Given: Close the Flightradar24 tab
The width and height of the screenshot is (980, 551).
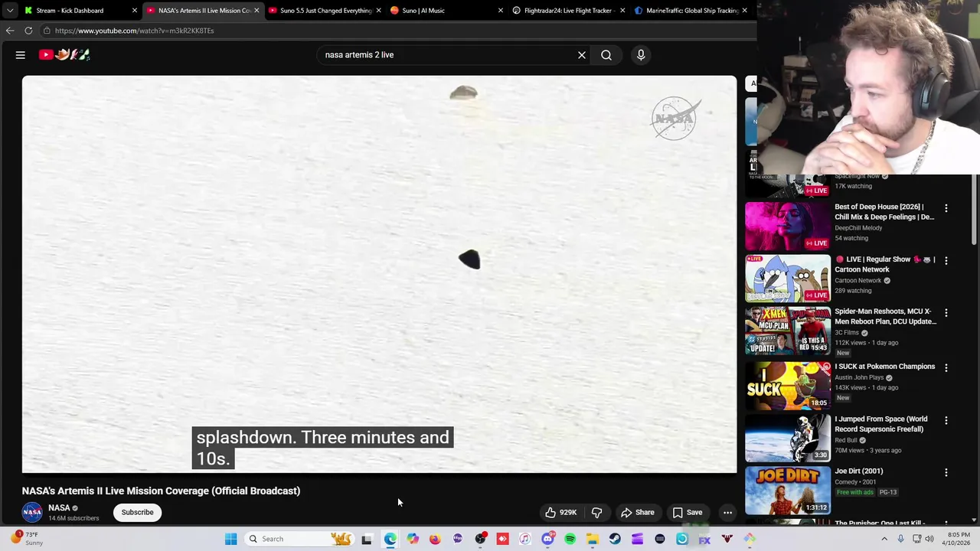Looking at the screenshot, I should [x=622, y=11].
